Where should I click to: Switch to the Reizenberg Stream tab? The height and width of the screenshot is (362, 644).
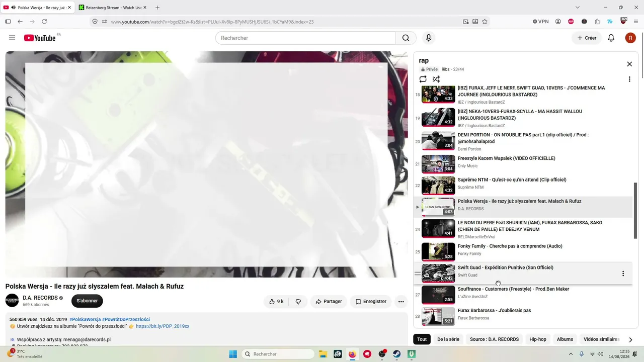tap(113, 8)
